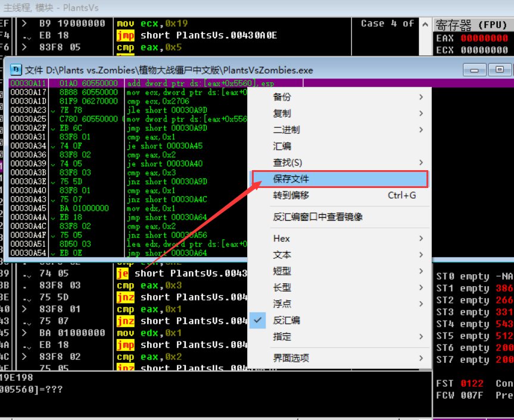
Task: Expand the 备份 submenu arrow
Action: [x=421, y=97]
